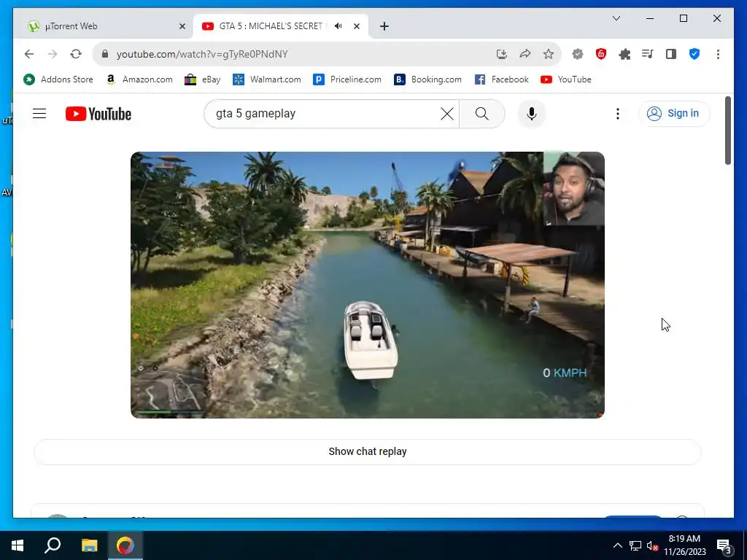Viewport: 747px width, 560px height.
Task: Show chat replay
Action: click(x=368, y=451)
